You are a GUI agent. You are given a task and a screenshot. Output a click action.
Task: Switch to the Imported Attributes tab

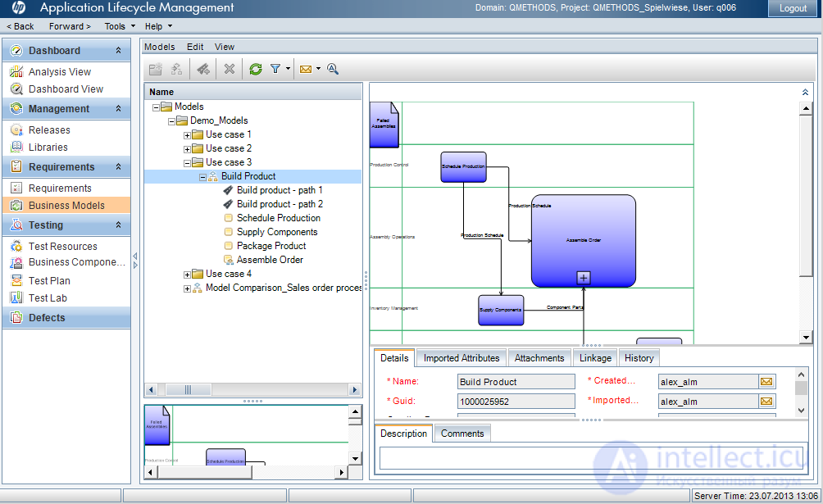coord(462,358)
